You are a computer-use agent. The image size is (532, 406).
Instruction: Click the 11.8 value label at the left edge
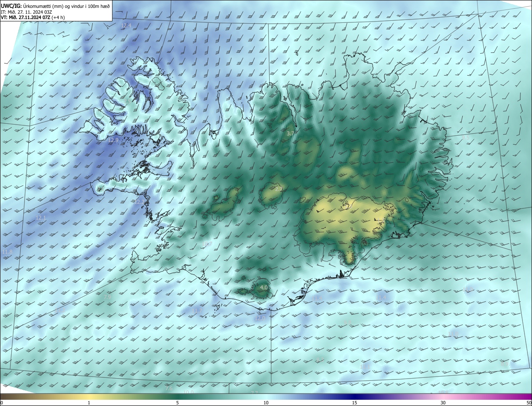pos(7,252)
